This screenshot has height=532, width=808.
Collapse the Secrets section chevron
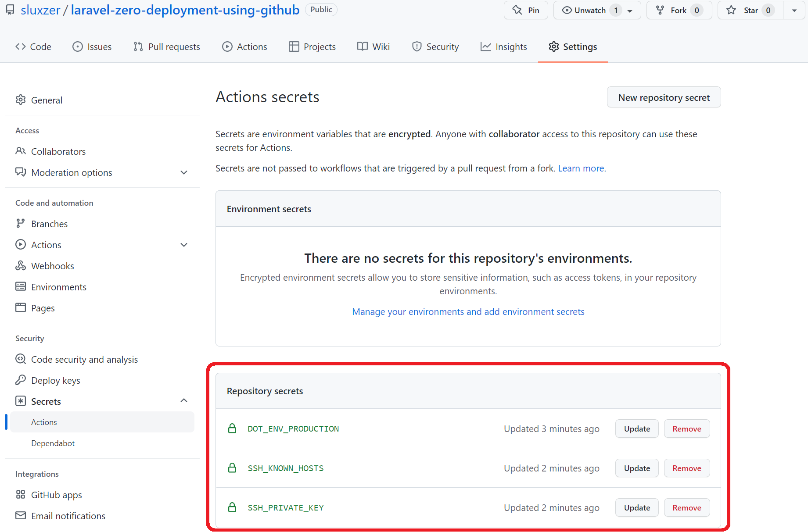click(184, 401)
